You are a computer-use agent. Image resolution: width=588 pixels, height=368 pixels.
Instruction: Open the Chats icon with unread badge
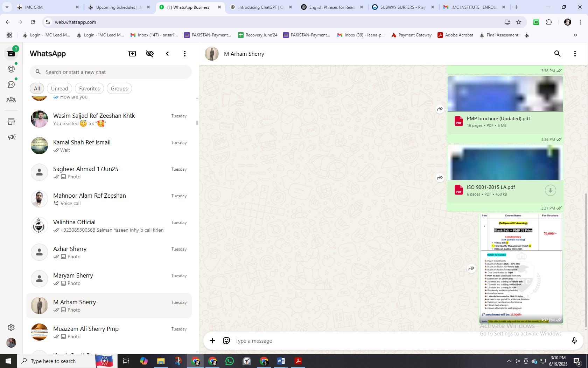pyautogui.click(x=11, y=53)
